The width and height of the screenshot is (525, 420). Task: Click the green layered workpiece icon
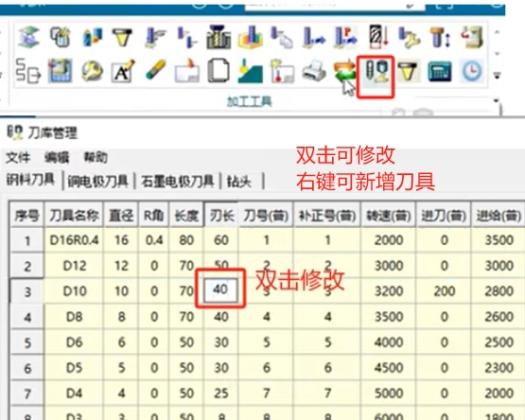[x=29, y=36]
